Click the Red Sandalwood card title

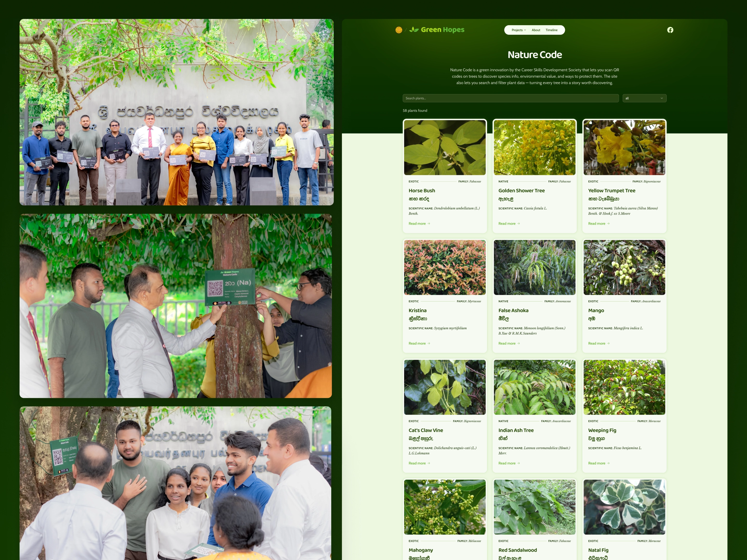[x=518, y=550]
